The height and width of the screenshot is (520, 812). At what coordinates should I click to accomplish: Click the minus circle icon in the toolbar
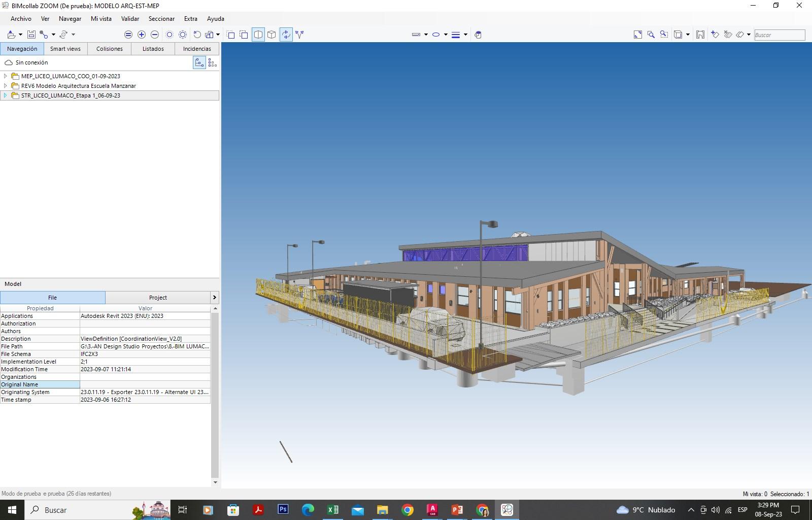[155, 35]
